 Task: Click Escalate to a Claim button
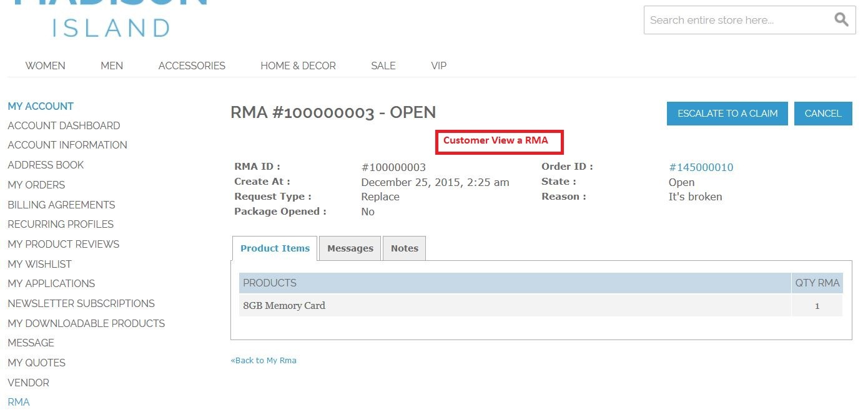[727, 114]
